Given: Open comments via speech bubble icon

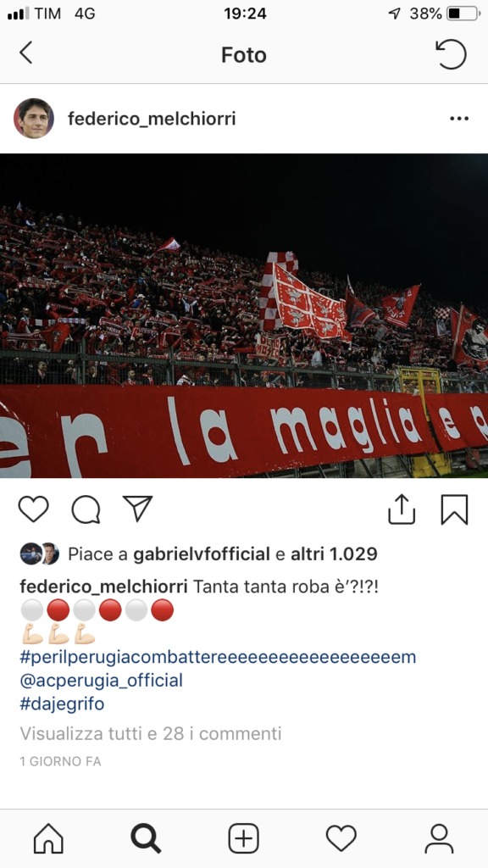Looking at the screenshot, I should point(86,509).
